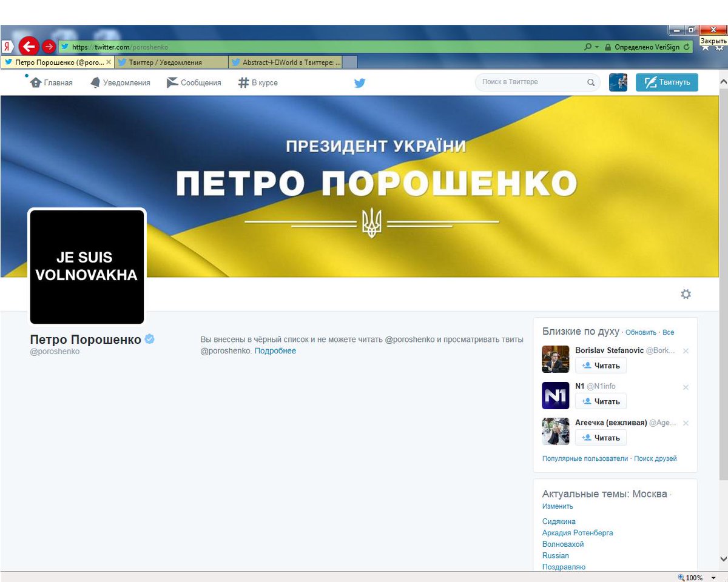Image resolution: width=728 pixels, height=582 pixels.
Task: Click the scrollbar up arrow
Action: coord(723,81)
